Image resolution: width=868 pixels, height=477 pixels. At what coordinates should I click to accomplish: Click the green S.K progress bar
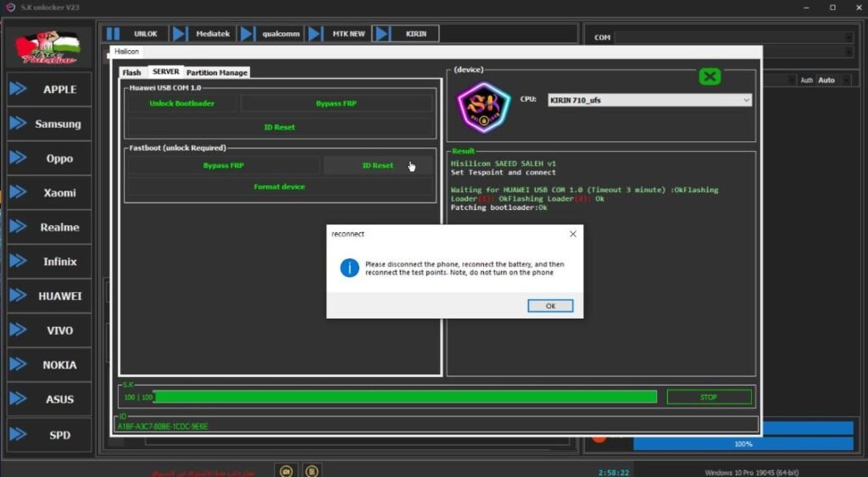coord(405,397)
